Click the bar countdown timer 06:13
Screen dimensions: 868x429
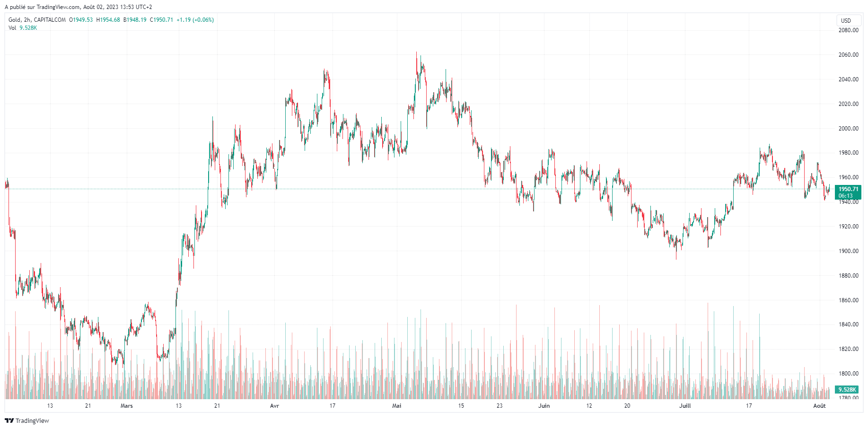tap(846, 196)
